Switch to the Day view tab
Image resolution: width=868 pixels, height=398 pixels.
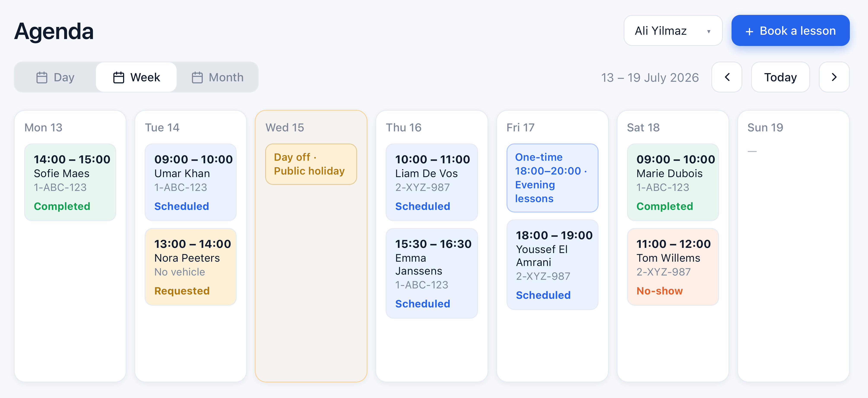pyautogui.click(x=55, y=77)
